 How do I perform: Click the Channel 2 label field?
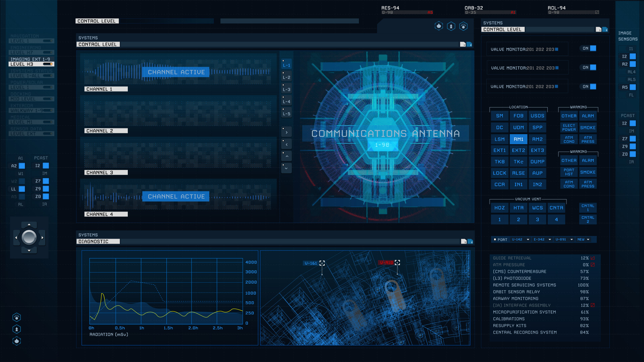[106, 131]
